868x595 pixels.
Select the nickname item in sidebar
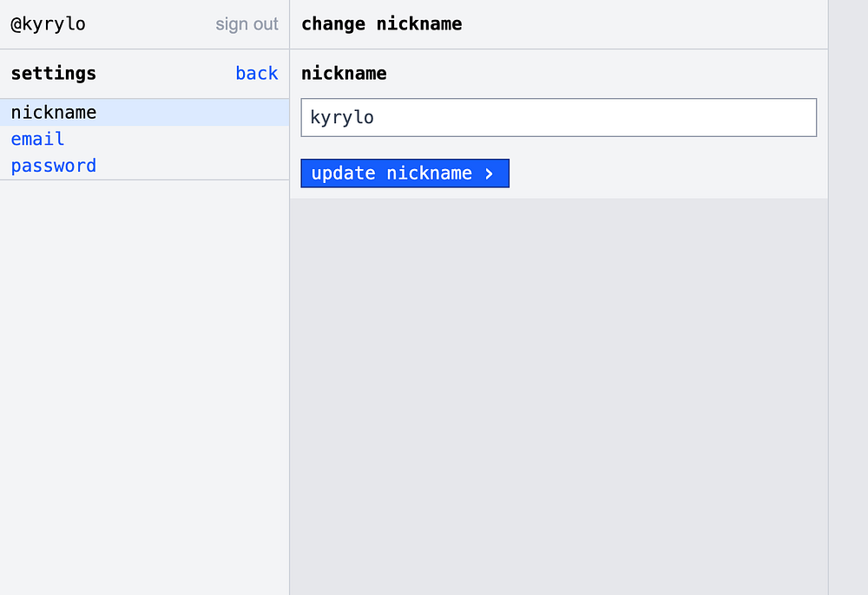pyautogui.click(x=53, y=112)
